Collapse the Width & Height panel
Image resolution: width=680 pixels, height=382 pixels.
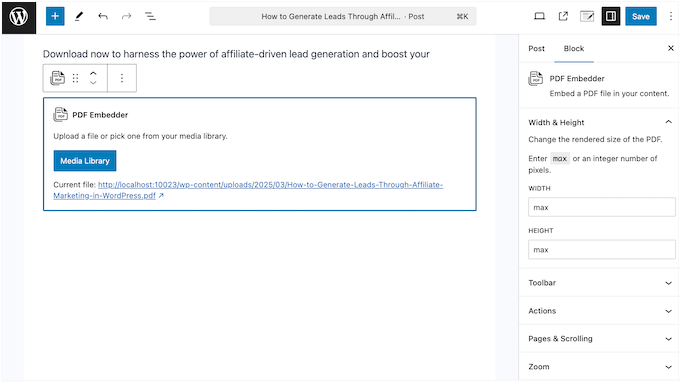[x=599, y=122]
